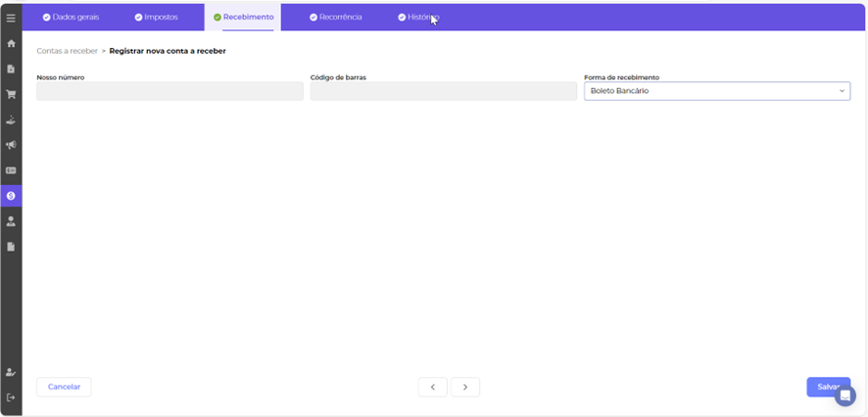
Task: Open the chat support bubble icon
Action: [844, 395]
